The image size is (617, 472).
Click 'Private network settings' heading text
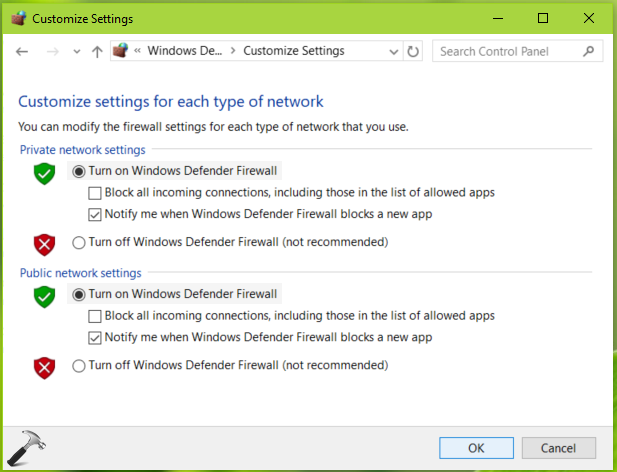pos(83,150)
